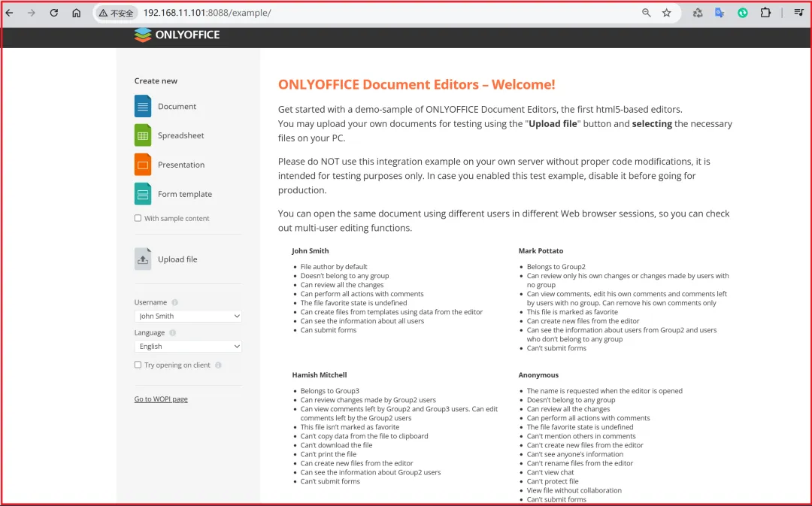Click 'Can submit forms' list item
Viewport: 812px width, 506px height.
[x=329, y=330]
